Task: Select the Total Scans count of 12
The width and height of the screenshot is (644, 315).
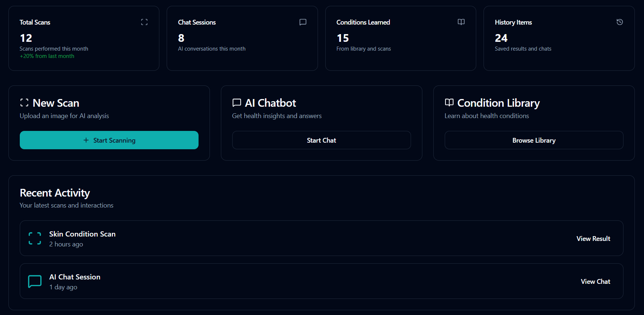Action: coord(26,38)
